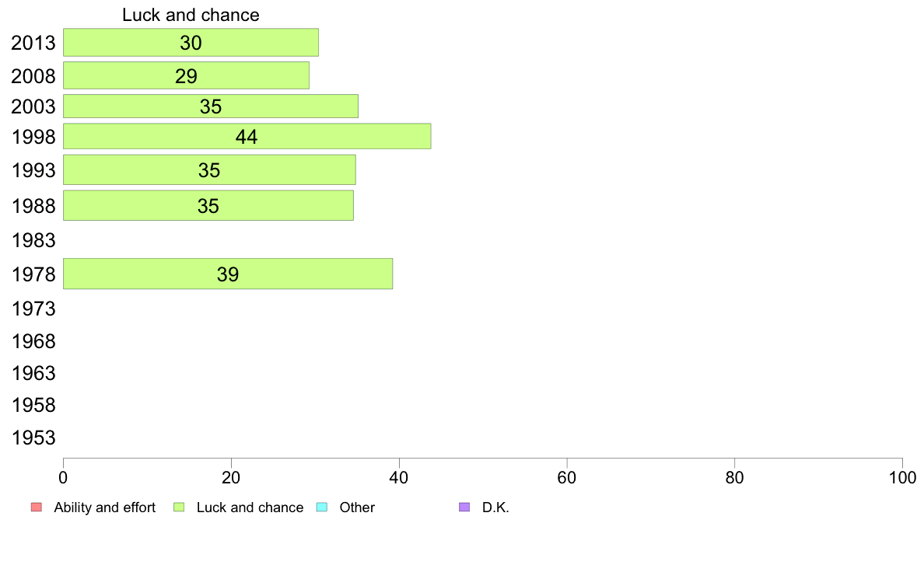The image size is (924, 572).
Task: Click the D.K. legend label text
Action: pos(495,507)
